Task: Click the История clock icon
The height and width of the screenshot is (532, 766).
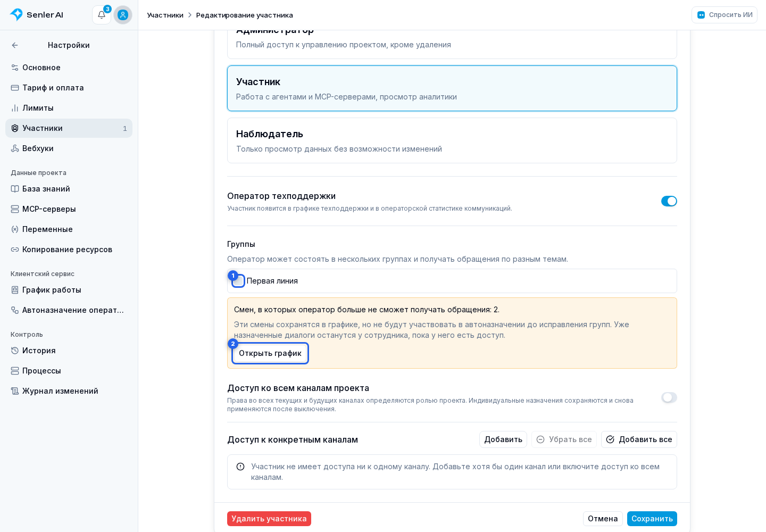Action: (x=15, y=351)
